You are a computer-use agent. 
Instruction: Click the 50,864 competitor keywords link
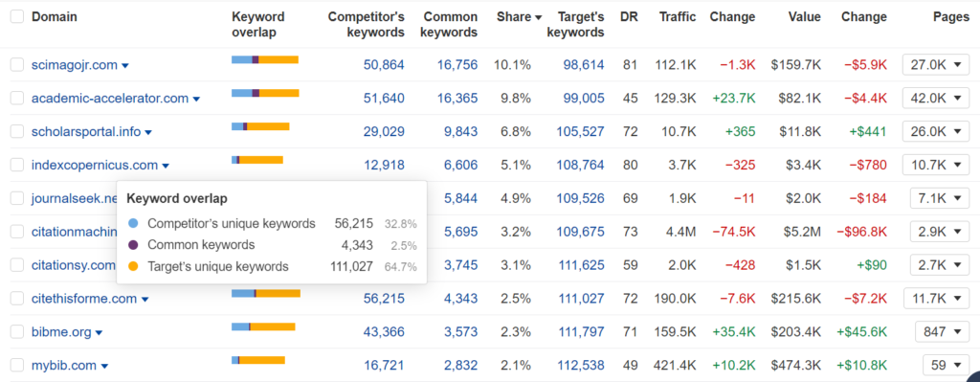(384, 64)
